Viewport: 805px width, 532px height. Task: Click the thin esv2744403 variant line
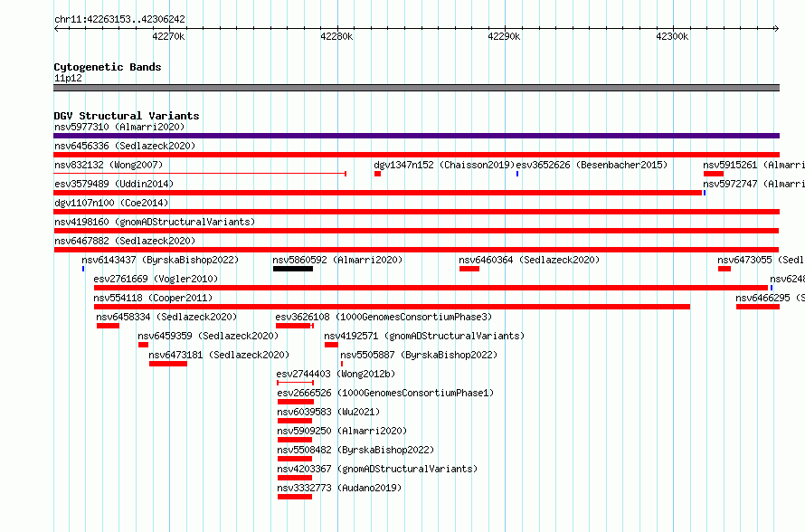(295, 383)
